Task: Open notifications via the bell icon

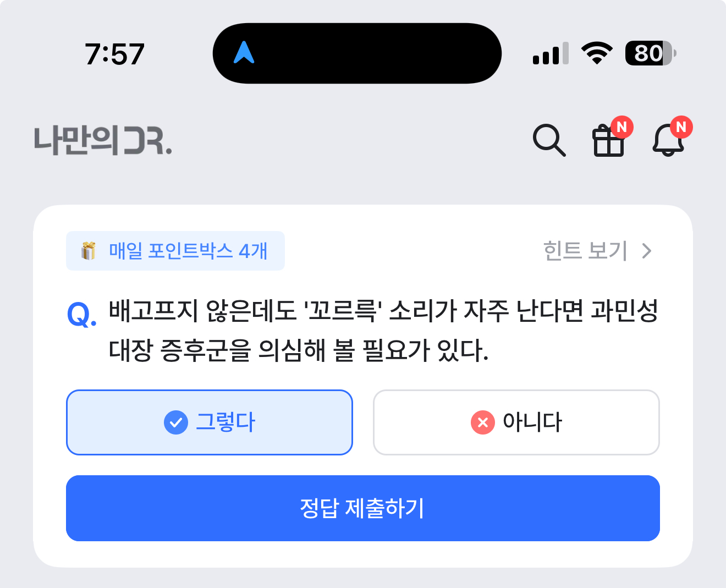Action: click(668, 140)
